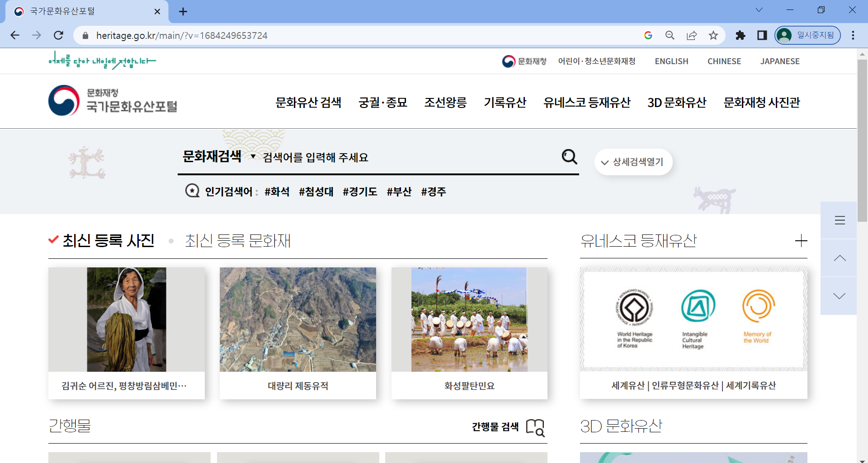The width and height of the screenshot is (868, 463).
Task: Open the 대량리 제동유적 thumbnail
Action: coord(297,319)
